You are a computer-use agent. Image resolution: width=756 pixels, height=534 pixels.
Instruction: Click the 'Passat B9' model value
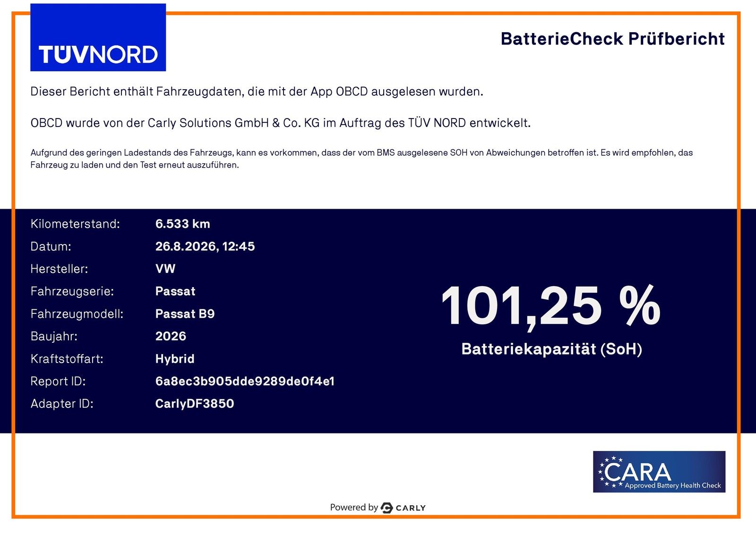click(185, 314)
